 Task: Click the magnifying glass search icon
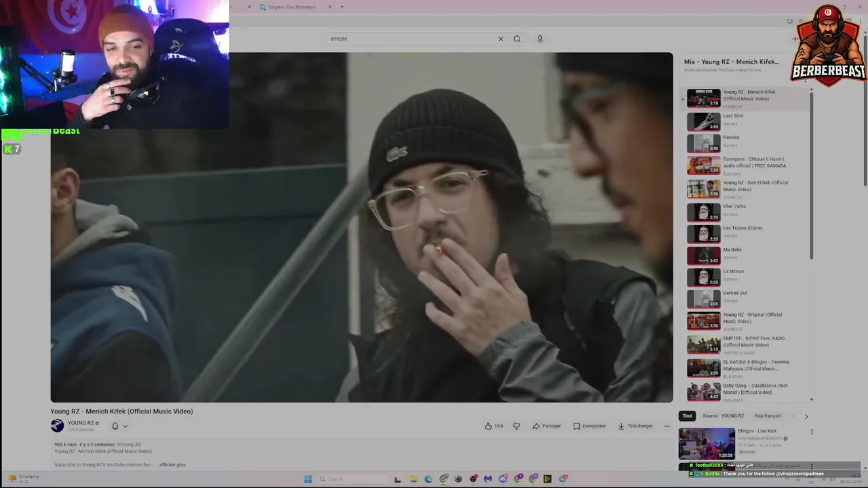pyautogui.click(x=517, y=39)
